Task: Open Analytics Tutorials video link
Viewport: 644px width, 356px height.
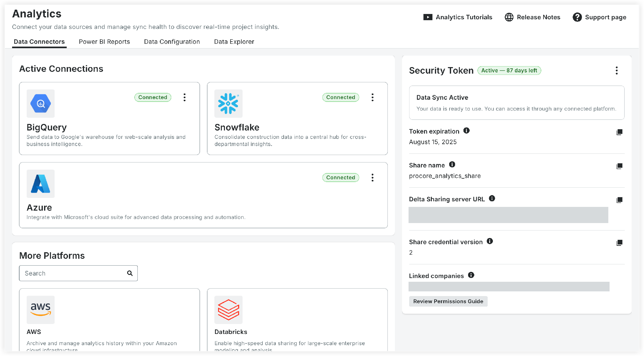Action: point(458,17)
